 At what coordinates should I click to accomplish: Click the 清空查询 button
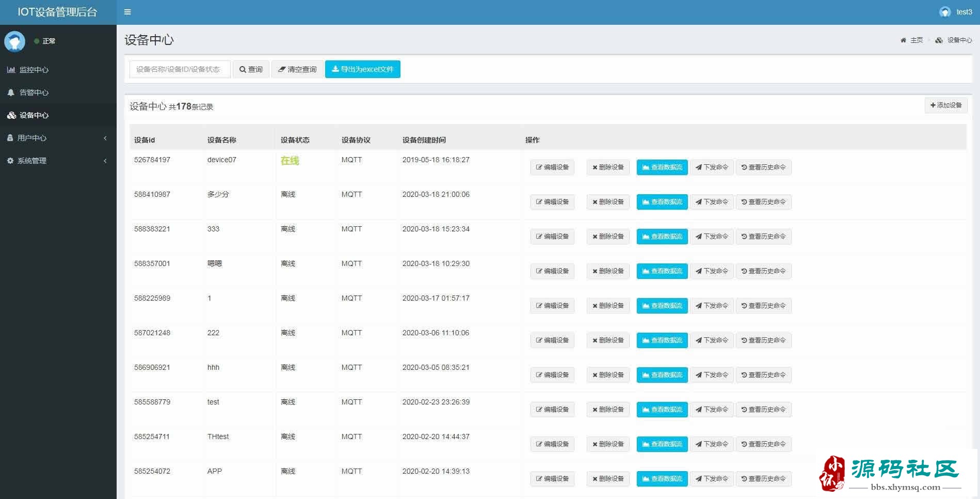click(297, 69)
